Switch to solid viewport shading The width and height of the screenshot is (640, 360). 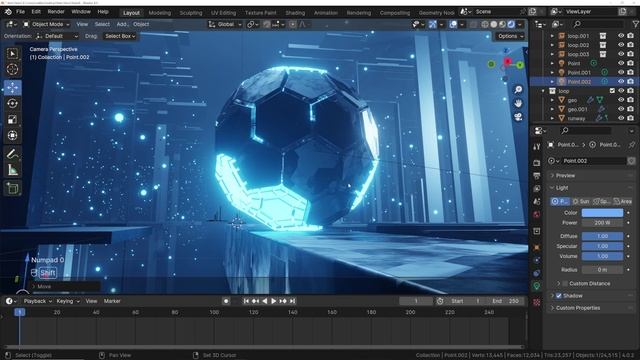click(494, 24)
